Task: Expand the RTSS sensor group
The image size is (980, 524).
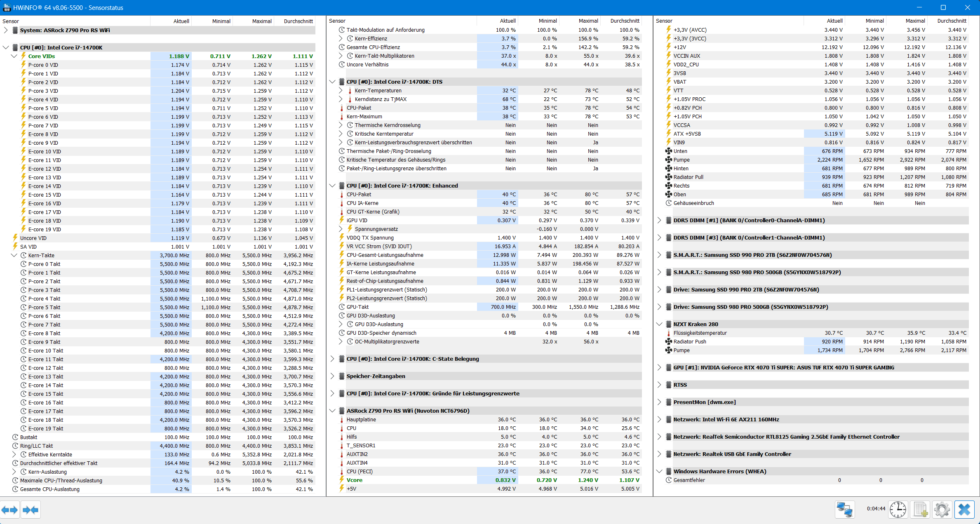Action: pos(659,385)
